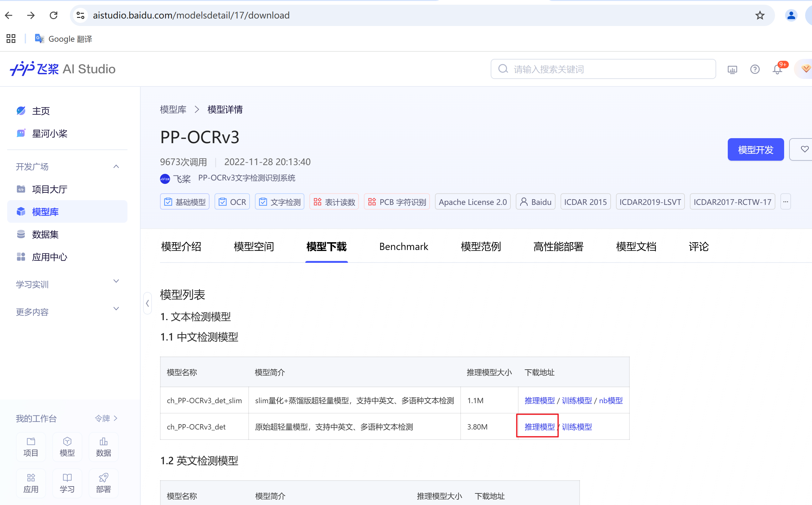Open the 数据集 section
The image size is (812, 505).
coord(45,234)
